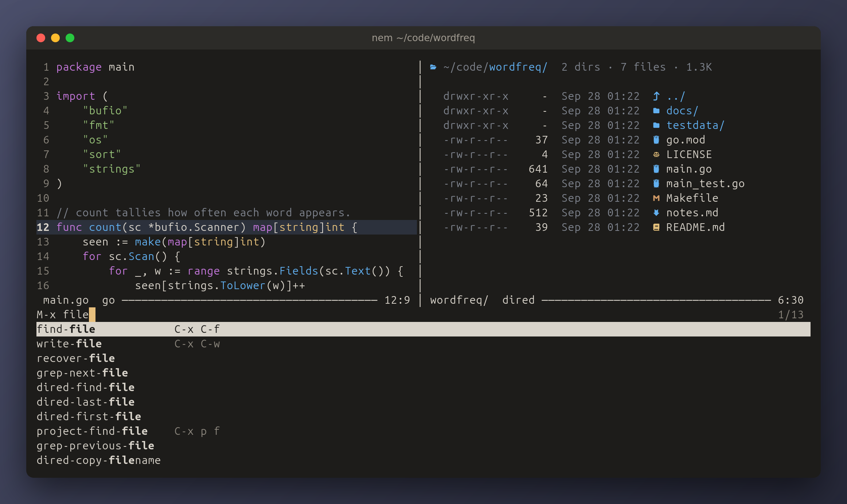Open the docs/ directory entry
Viewport: 847px width, 504px height.
(x=682, y=111)
